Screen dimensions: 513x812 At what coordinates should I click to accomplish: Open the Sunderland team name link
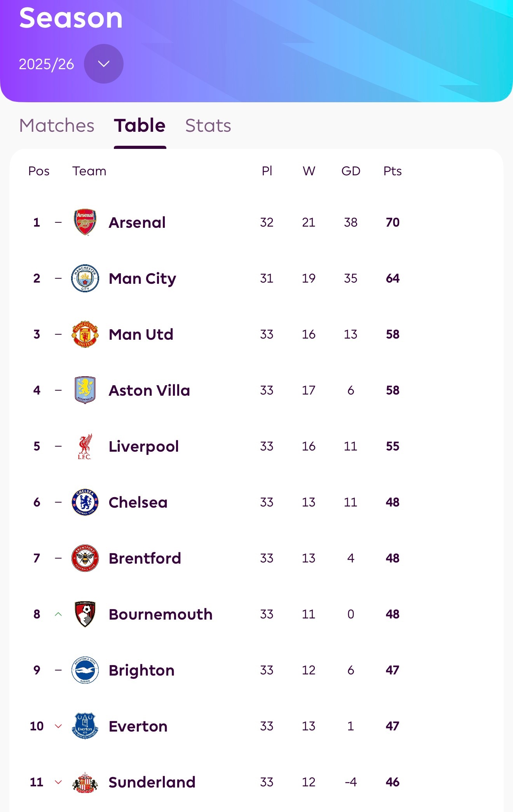click(x=152, y=782)
